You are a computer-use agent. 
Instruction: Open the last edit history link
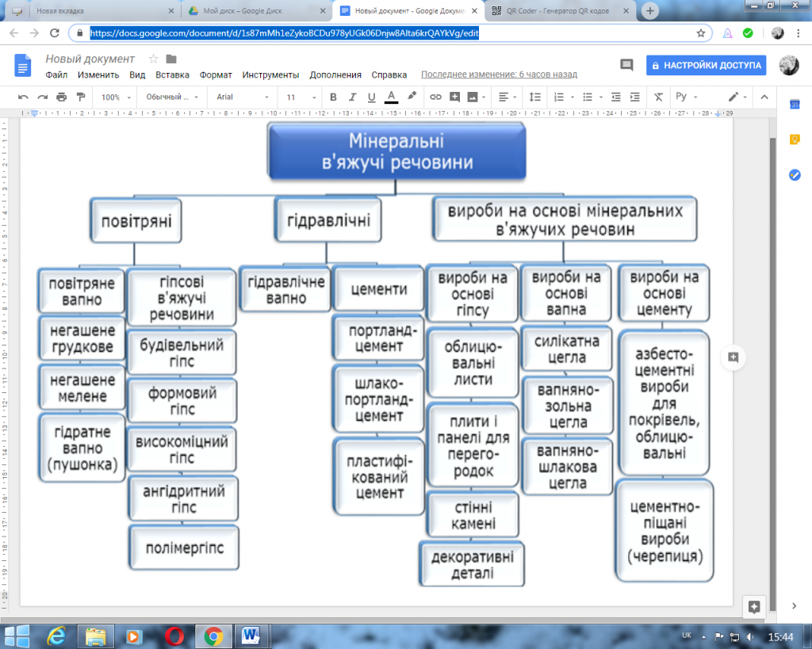(499, 75)
